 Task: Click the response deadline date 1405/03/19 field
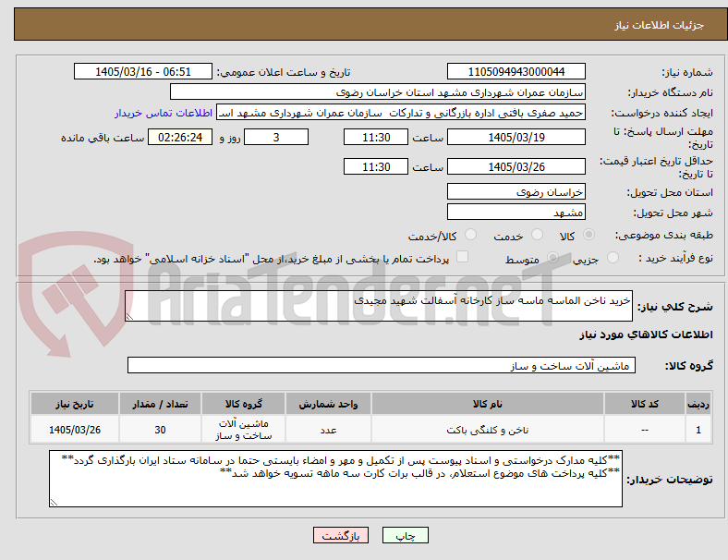pos(516,138)
